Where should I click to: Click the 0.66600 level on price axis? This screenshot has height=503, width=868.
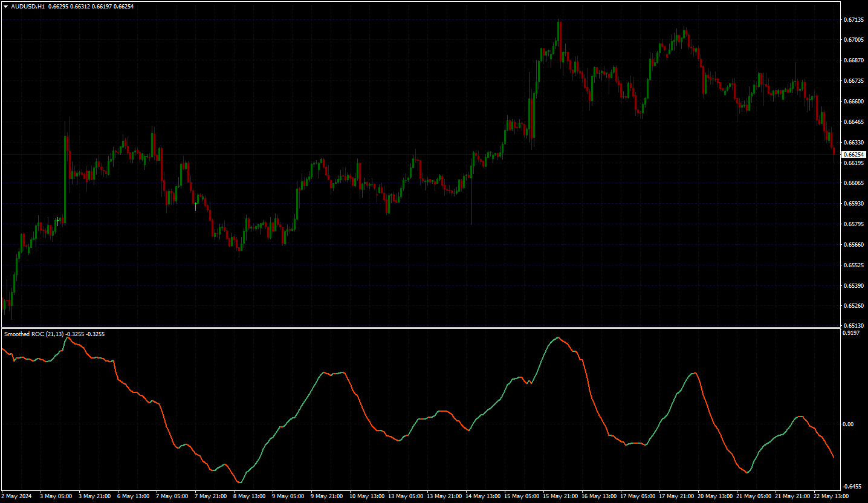[x=853, y=102]
